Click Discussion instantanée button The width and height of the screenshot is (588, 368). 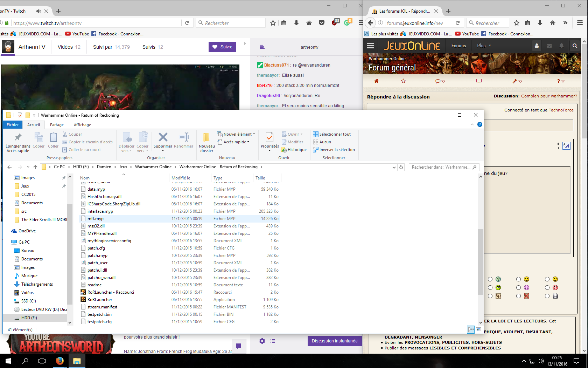[335, 341]
